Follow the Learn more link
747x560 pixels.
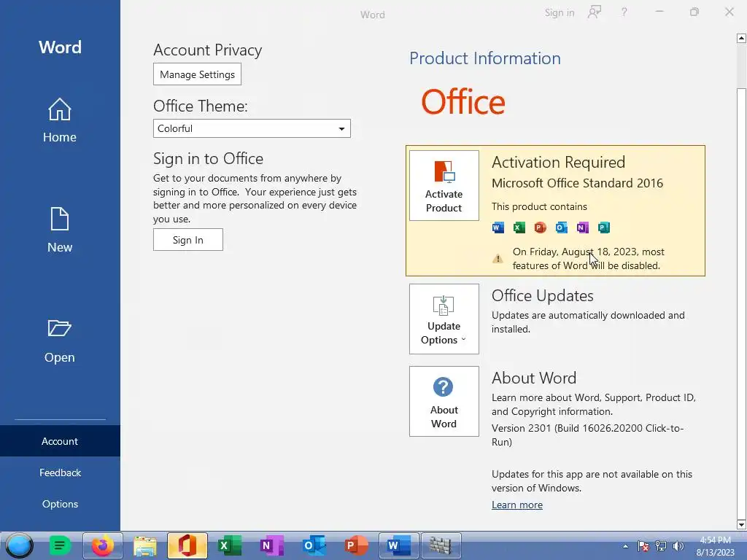(517, 505)
